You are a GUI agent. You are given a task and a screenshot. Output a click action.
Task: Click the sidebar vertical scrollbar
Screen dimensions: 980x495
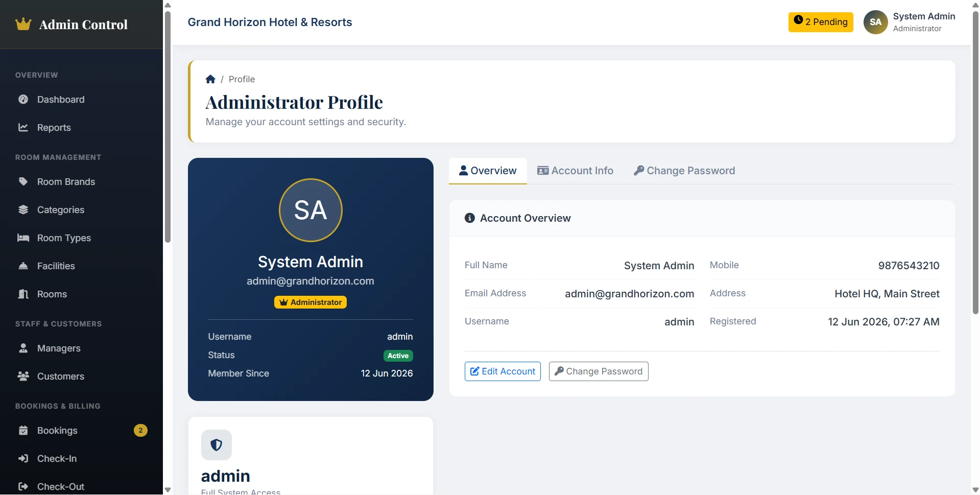point(168,127)
